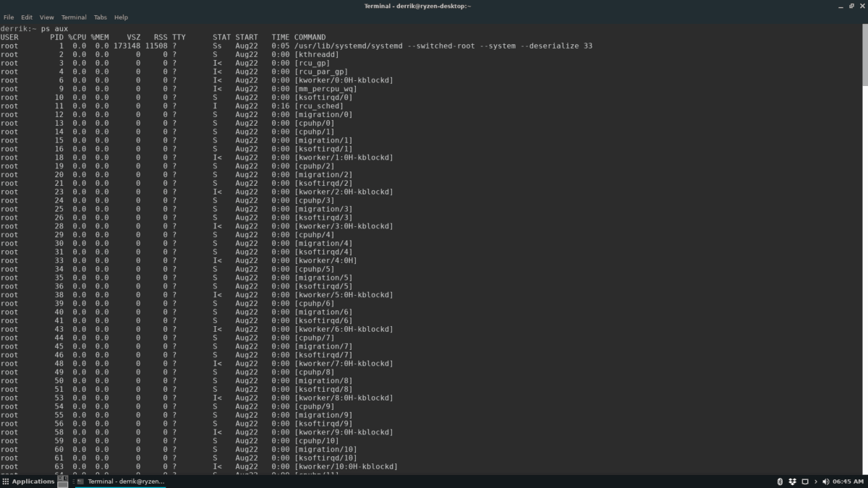The height and width of the screenshot is (488, 868).
Task: Click the workspace switcher in panel
Action: click(63, 481)
